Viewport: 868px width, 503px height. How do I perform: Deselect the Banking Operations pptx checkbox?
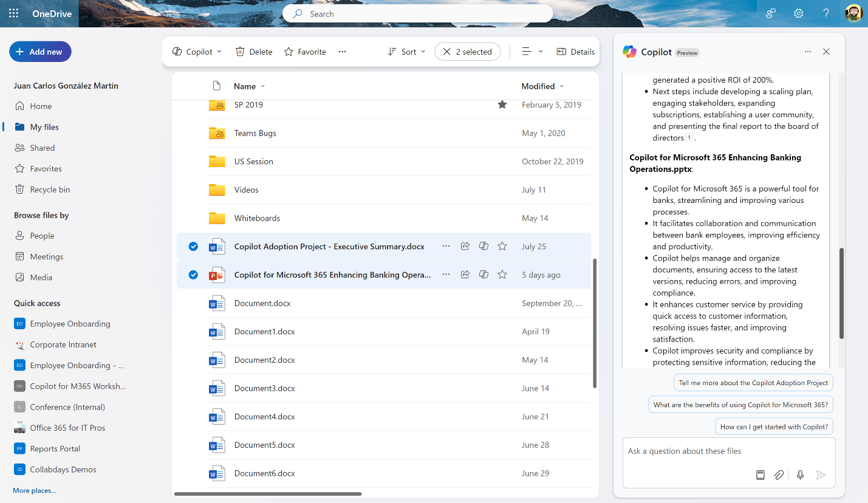tap(193, 275)
